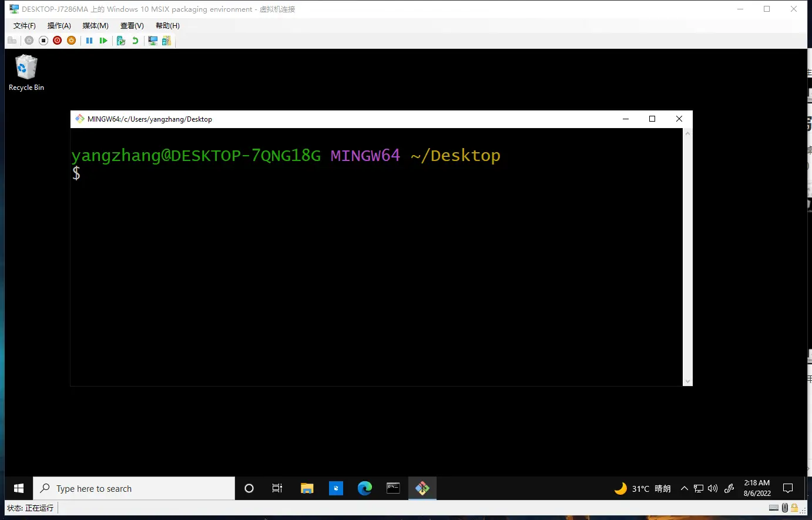Open the 操作(A) menu
The height and width of the screenshot is (520, 812).
[x=59, y=26]
